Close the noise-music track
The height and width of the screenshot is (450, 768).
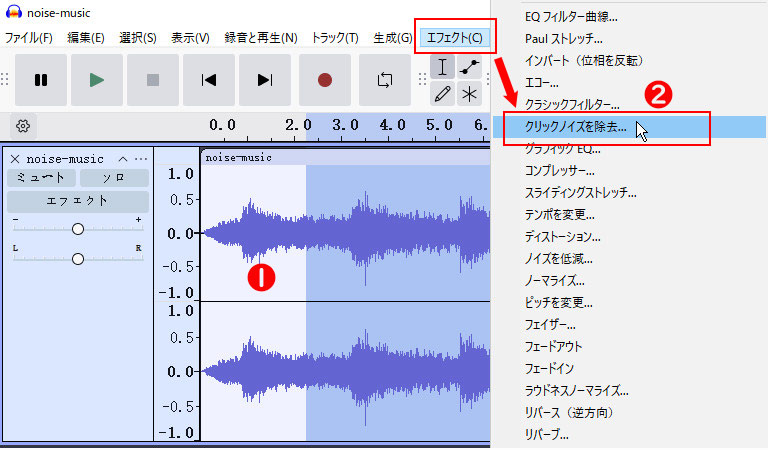tap(15, 159)
